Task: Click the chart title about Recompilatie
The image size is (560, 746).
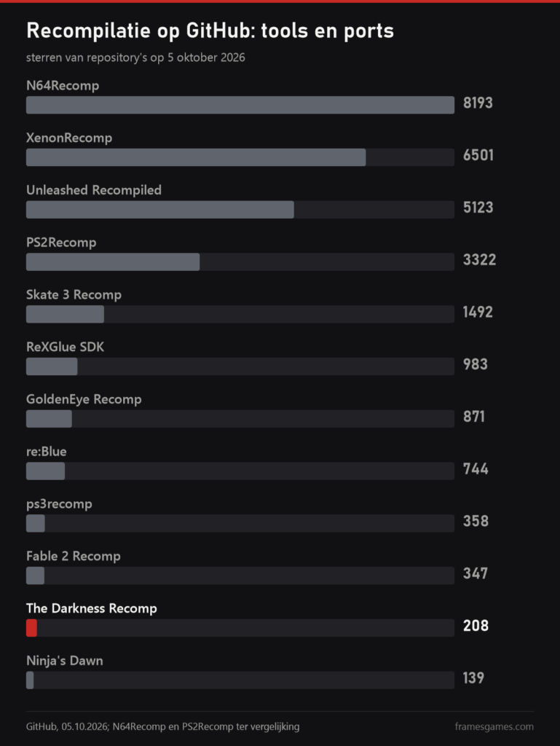Action: click(210, 31)
